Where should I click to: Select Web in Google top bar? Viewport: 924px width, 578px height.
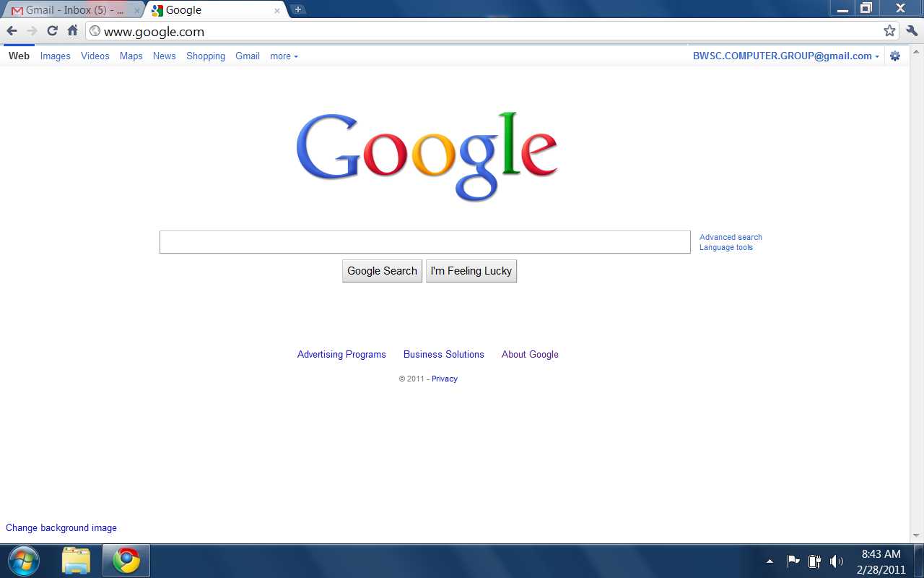19,56
